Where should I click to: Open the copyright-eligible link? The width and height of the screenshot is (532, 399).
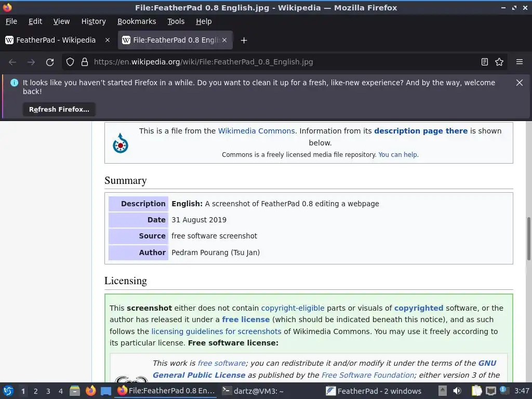click(x=293, y=308)
